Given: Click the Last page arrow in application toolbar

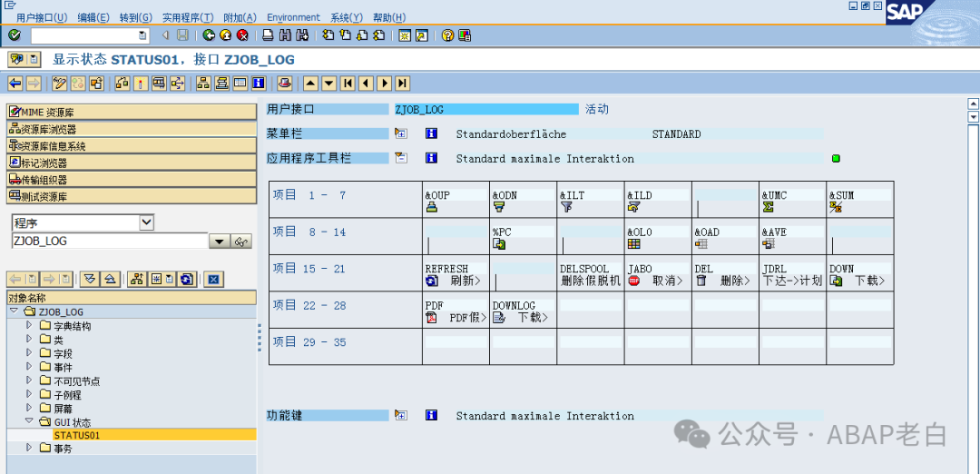Looking at the screenshot, I should point(403,84).
